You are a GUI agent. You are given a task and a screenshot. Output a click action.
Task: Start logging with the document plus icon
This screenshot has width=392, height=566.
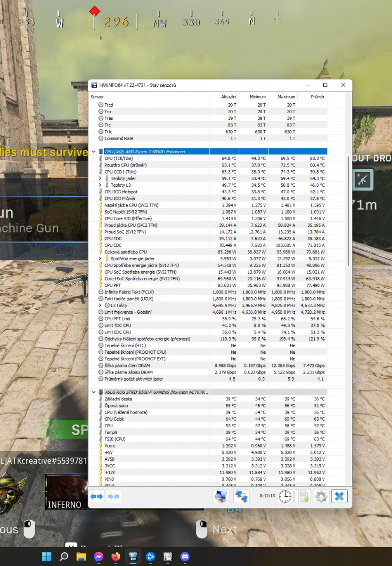[303, 497]
